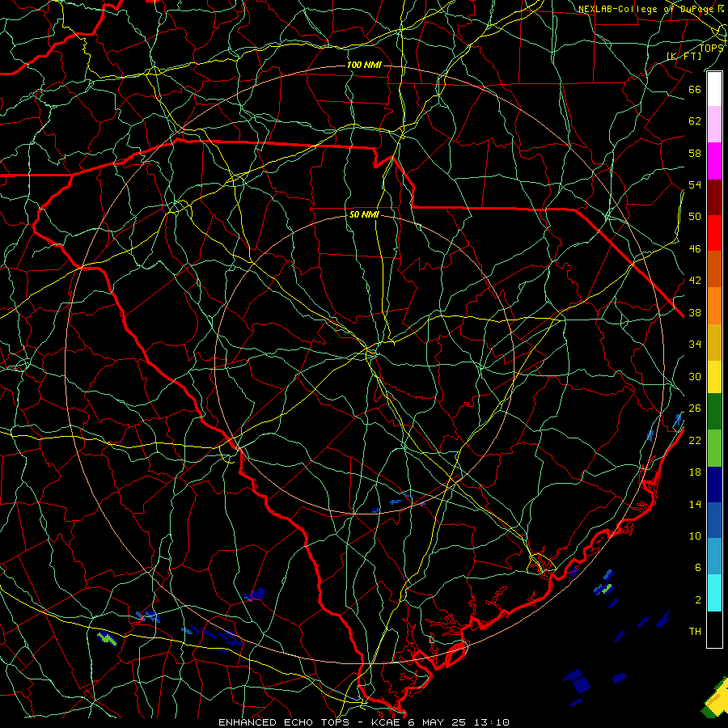Viewport: 728px width, 728px height.
Task: Click the yellow-green echo at bottom-right corner
Action: (x=716, y=700)
